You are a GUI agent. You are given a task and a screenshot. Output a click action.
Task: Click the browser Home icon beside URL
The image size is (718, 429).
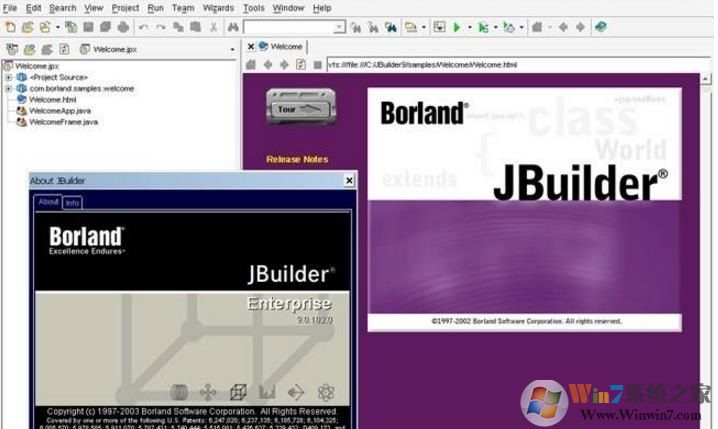(x=250, y=65)
